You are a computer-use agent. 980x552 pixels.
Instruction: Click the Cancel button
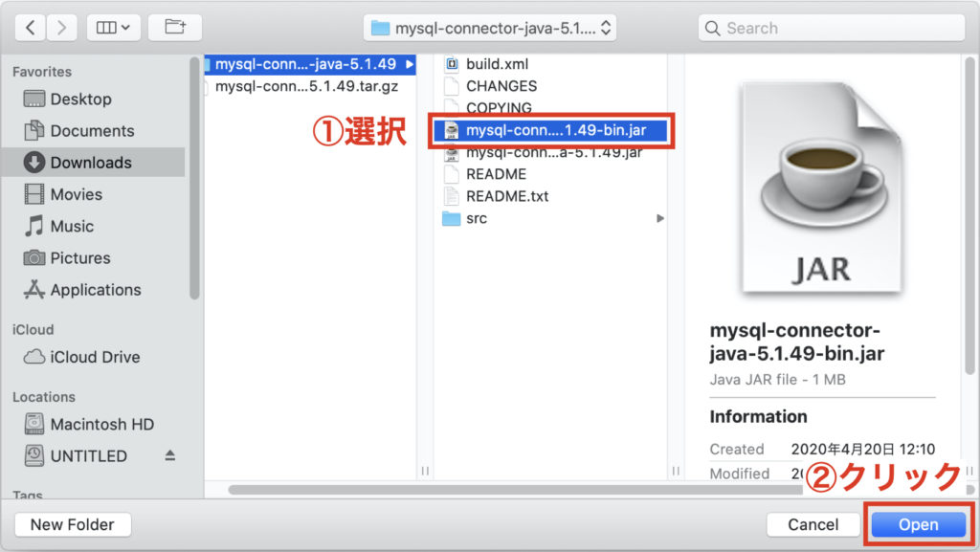tap(813, 524)
